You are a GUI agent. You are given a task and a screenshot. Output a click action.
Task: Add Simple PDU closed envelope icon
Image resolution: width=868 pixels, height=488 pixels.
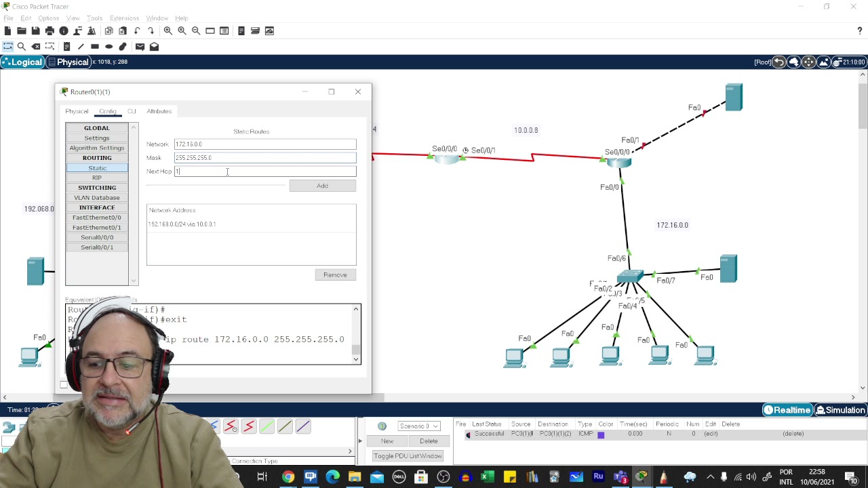(x=140, y=46)
